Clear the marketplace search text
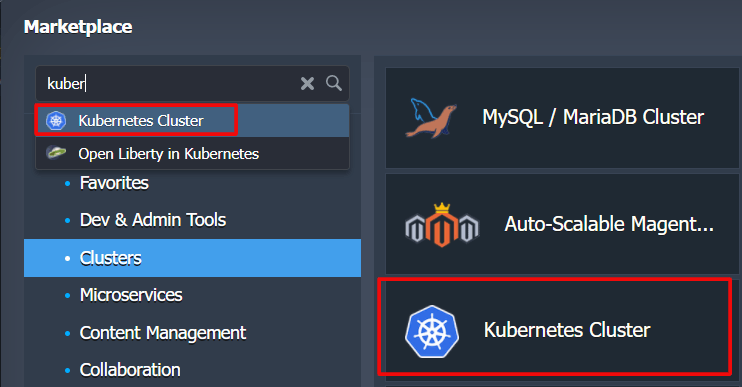Screen dimensions: 742x387 click(307, 84)
